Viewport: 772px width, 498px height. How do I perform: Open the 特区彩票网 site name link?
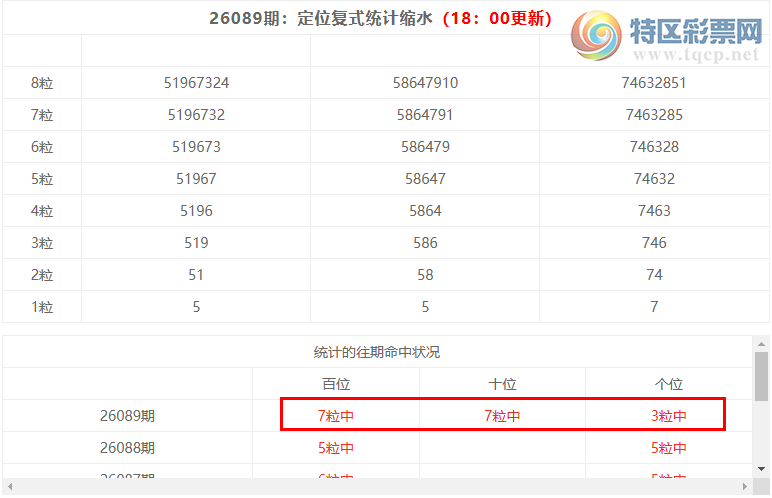[x=695, y=32]
